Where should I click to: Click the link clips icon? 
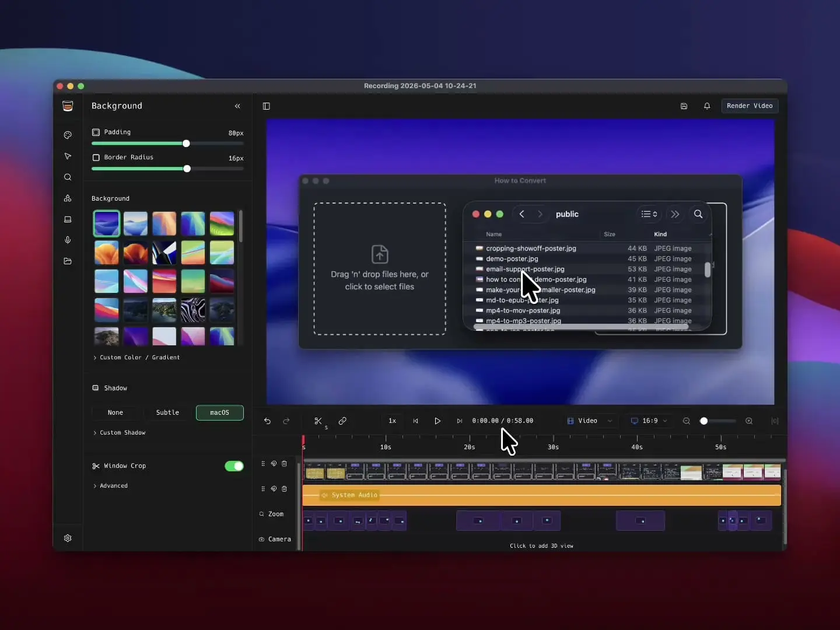[x=342, y=421]
